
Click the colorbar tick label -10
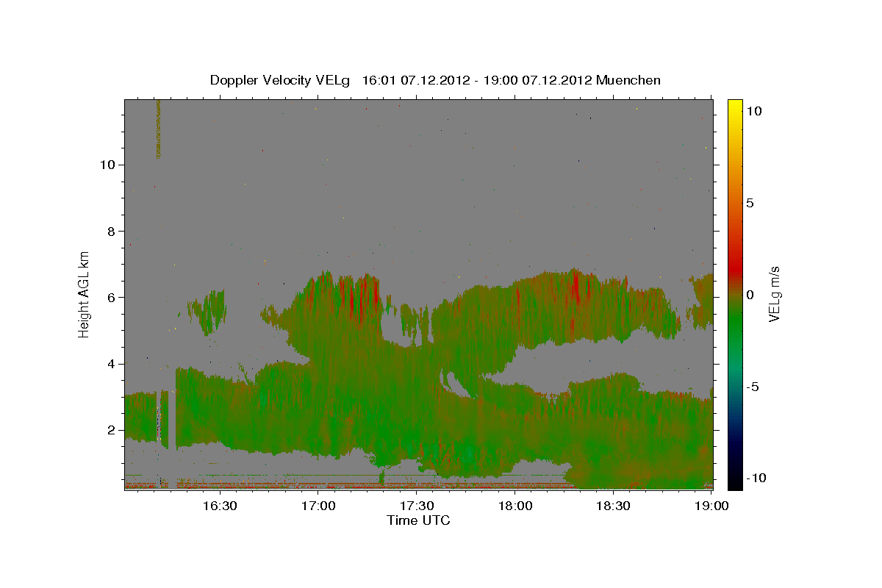click(756, 478)
